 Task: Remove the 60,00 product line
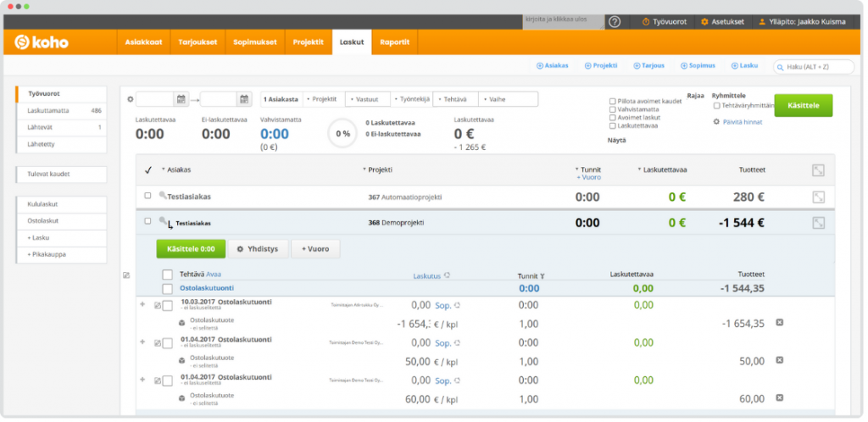point(780,397)
